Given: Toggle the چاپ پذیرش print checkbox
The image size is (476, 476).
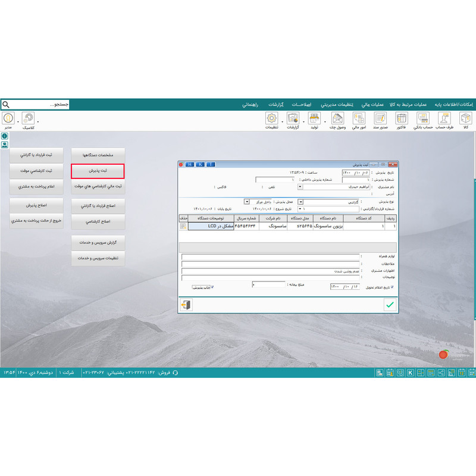Looking at the screenshot, I should (x=212, y=287).
